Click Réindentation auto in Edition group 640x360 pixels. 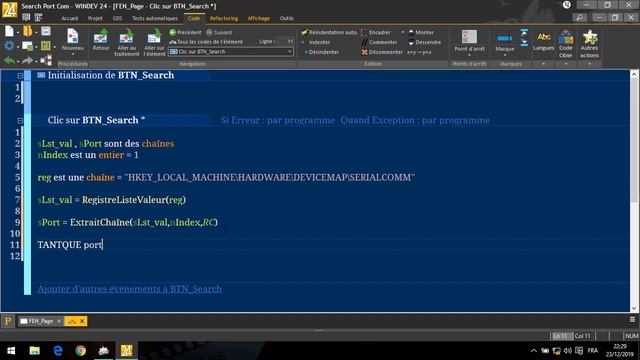[329, 32]
